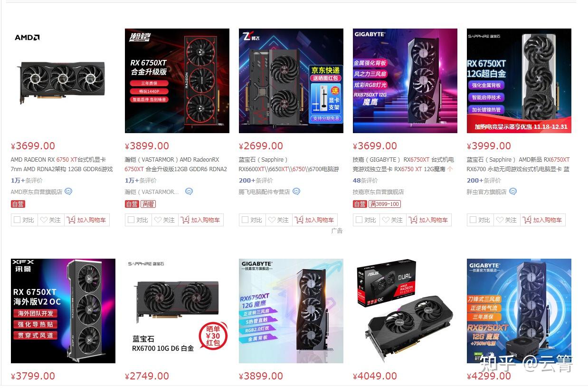Click chat icon beside AMD京东自营旗舰店
The width and height of the screenshot is (588, 388).
(x=68, y=192)
